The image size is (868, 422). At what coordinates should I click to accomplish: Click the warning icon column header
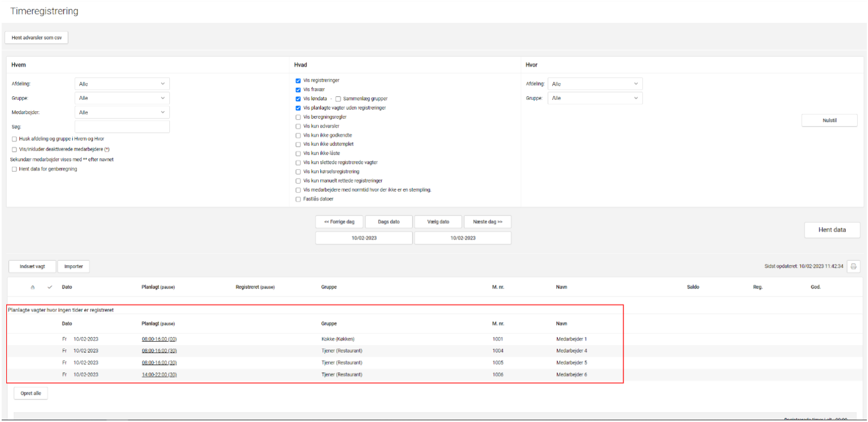[32, 287]
